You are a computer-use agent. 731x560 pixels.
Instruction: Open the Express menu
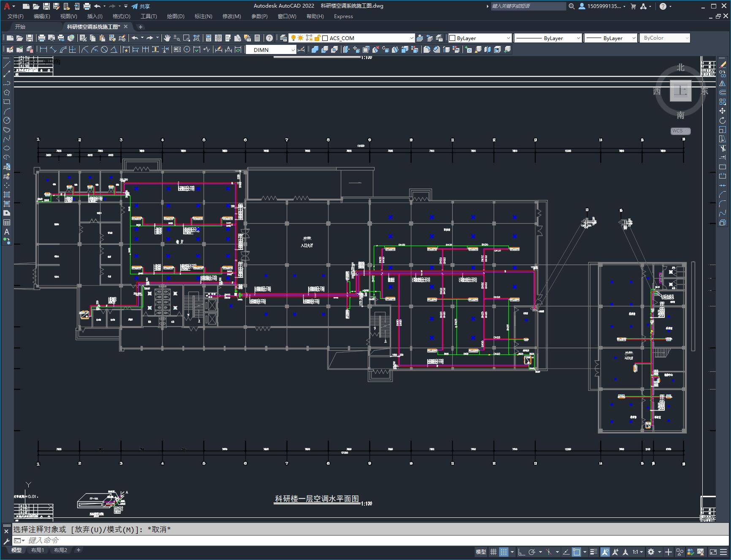pos(343,16)
